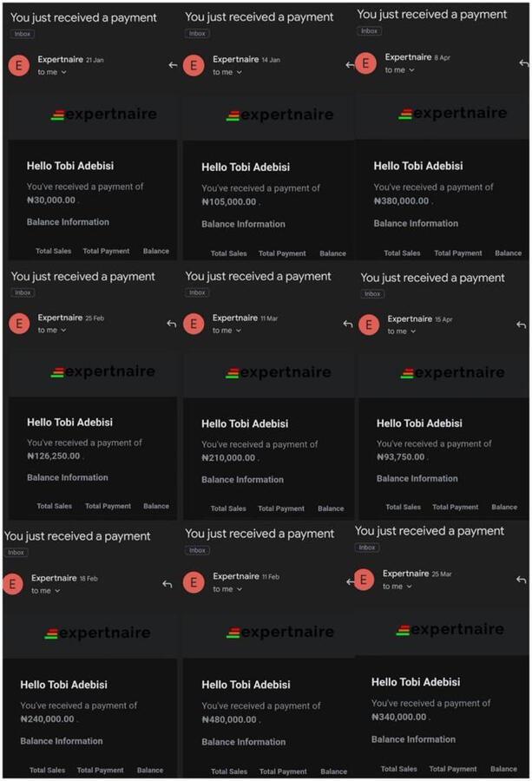The image size is (532, 781).
Task: Open sender avatar on 14 Jan email
Action: pyautogui.click(x=194, y=65)
